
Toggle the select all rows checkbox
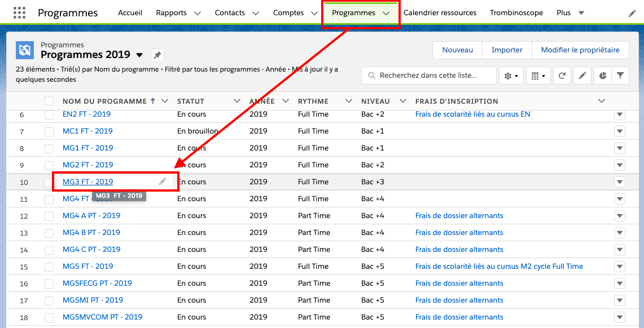coord(49,101)
